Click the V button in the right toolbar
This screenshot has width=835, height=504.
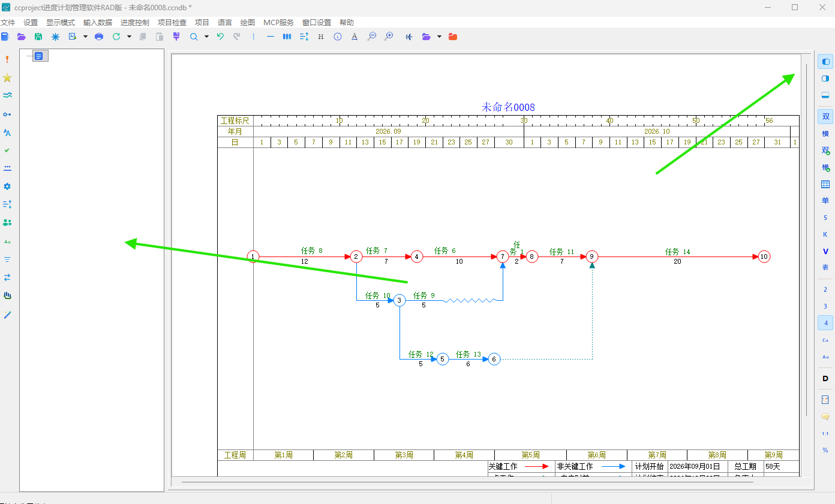825,251
